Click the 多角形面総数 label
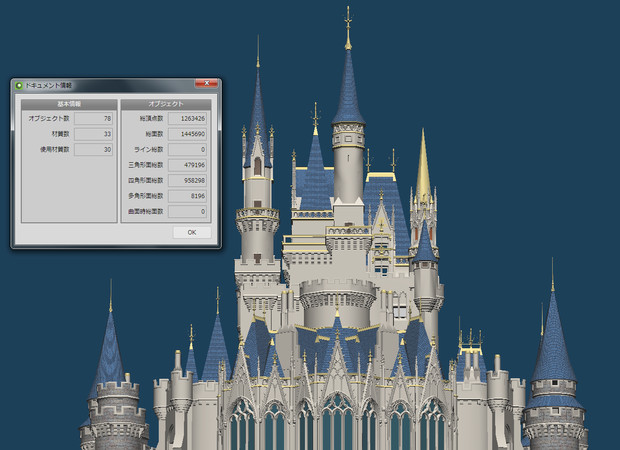 point(146,196)
